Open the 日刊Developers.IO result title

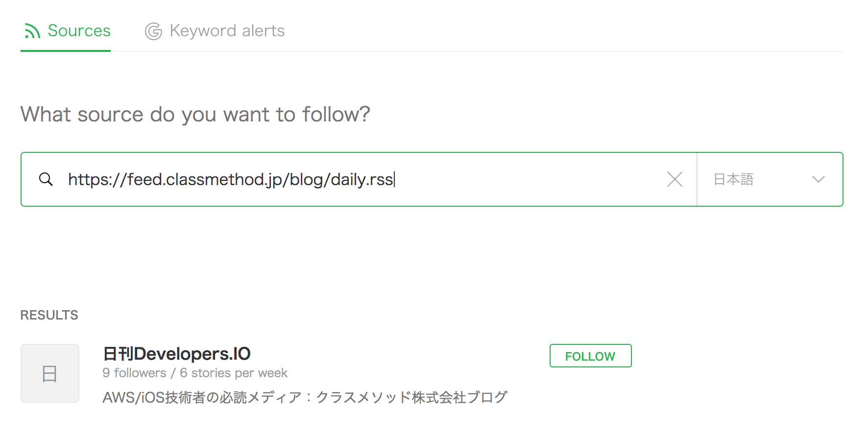(x=177, y=353)
